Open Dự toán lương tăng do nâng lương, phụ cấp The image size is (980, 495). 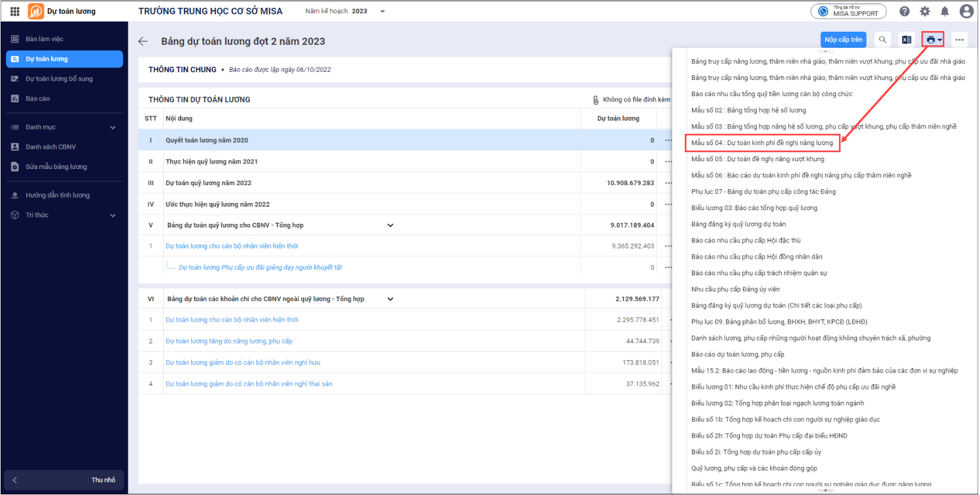229,342
